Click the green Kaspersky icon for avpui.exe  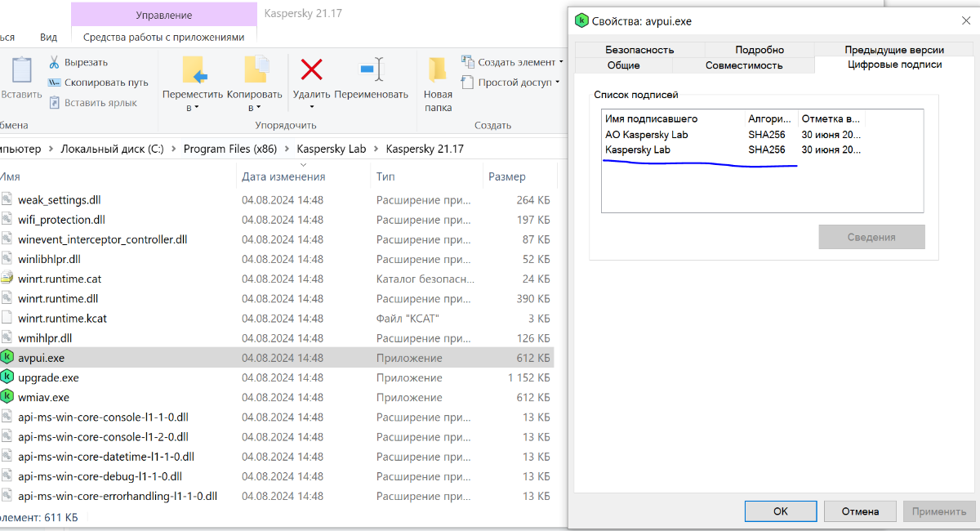(7, 358)
